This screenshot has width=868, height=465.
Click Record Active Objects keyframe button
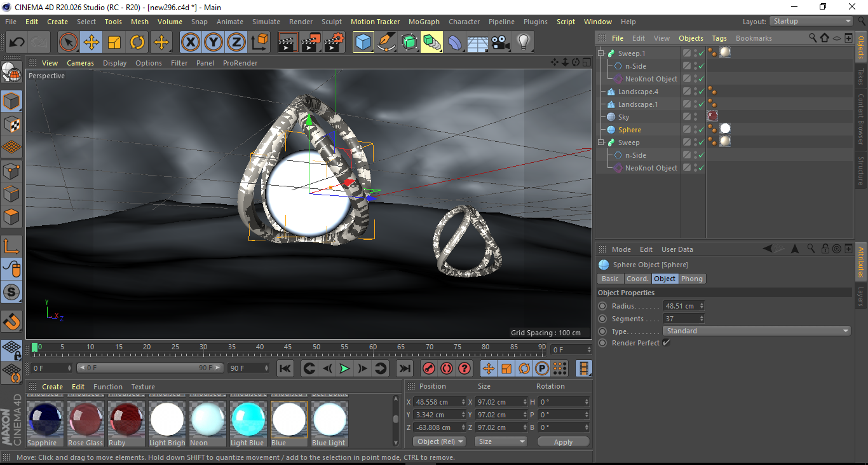(429, 368)
